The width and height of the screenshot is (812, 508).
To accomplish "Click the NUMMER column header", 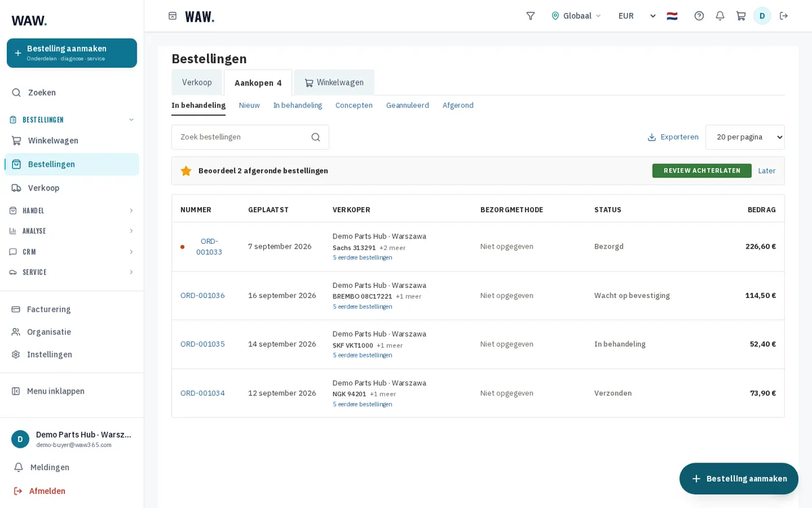I will pos(196,210).
